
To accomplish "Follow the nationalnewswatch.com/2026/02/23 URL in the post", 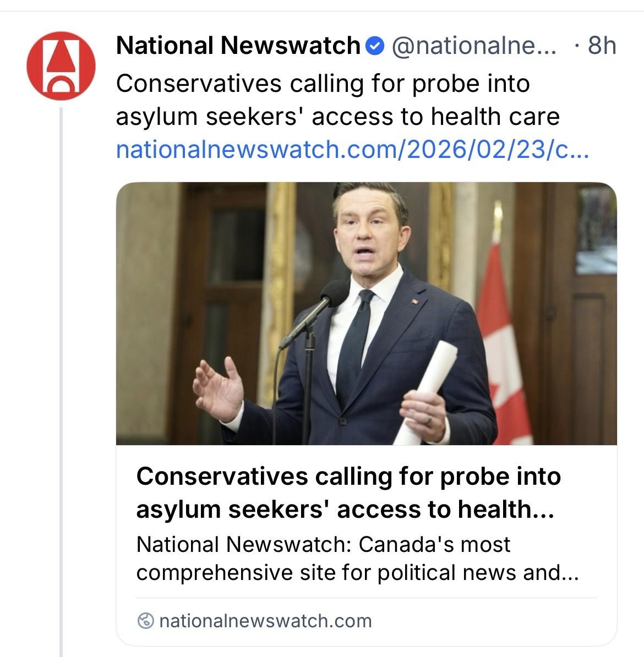I will (352, 150).
